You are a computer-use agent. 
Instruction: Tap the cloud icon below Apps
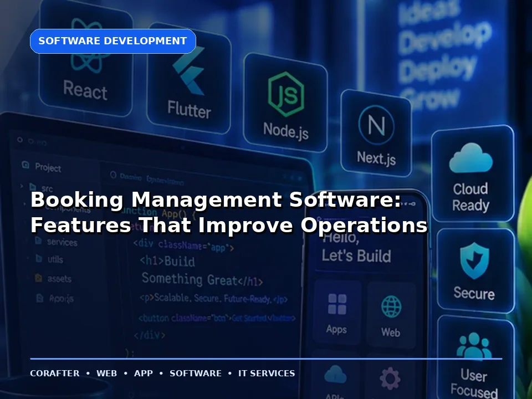[335, 374]
